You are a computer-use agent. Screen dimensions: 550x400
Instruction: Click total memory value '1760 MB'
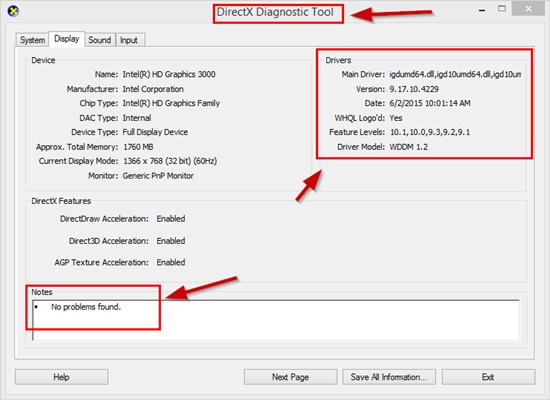pyautogui.click(x=138, y=147)
